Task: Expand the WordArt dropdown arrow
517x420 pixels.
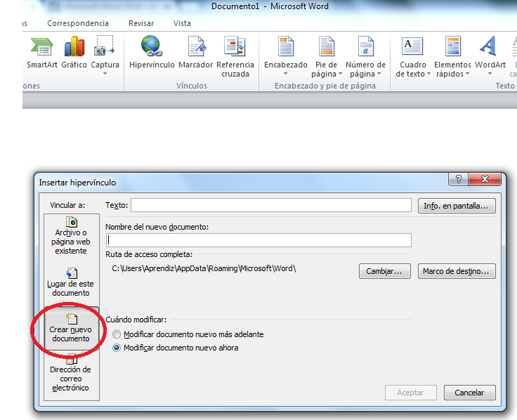Action: pos(490,74)
